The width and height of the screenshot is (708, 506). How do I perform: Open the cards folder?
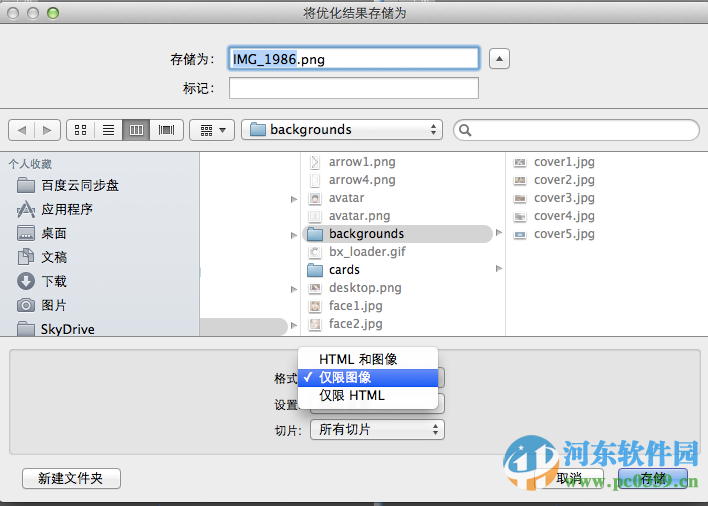(334, 270)
